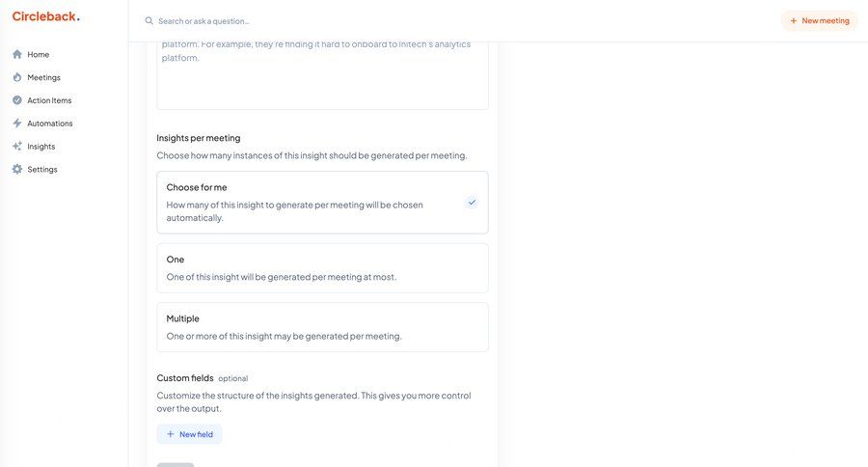Click the search magnifier icon
Screen dimensions: 868x467
tap(149, 20)
